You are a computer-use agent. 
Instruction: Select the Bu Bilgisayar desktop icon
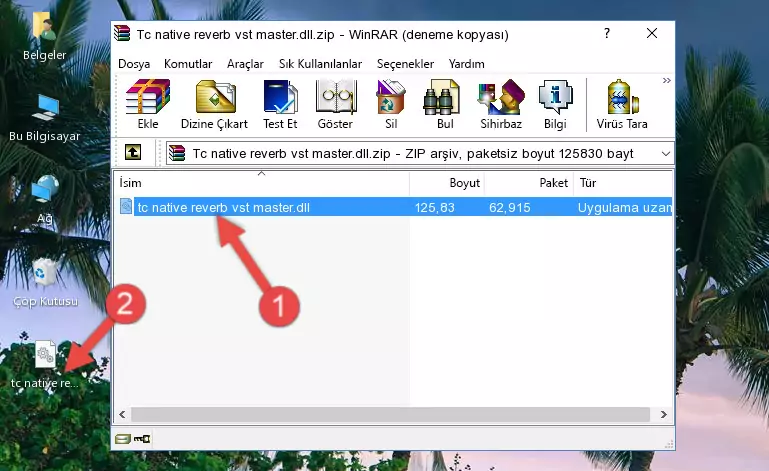(45, 118)
